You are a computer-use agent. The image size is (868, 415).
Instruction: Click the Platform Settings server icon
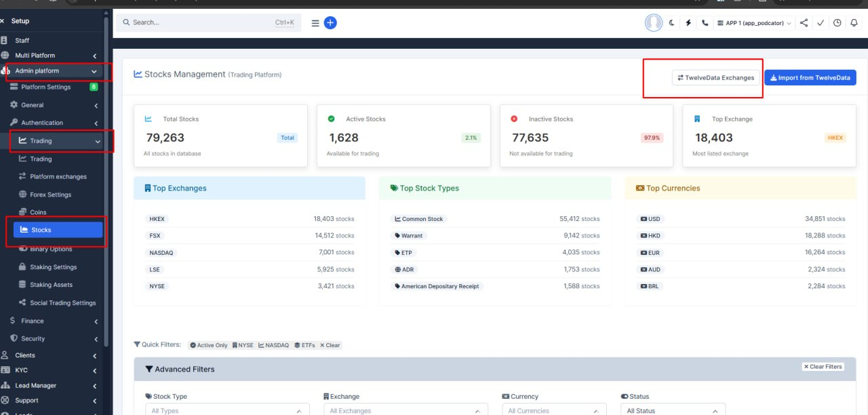pyautogui.click(x=14, y=87)
